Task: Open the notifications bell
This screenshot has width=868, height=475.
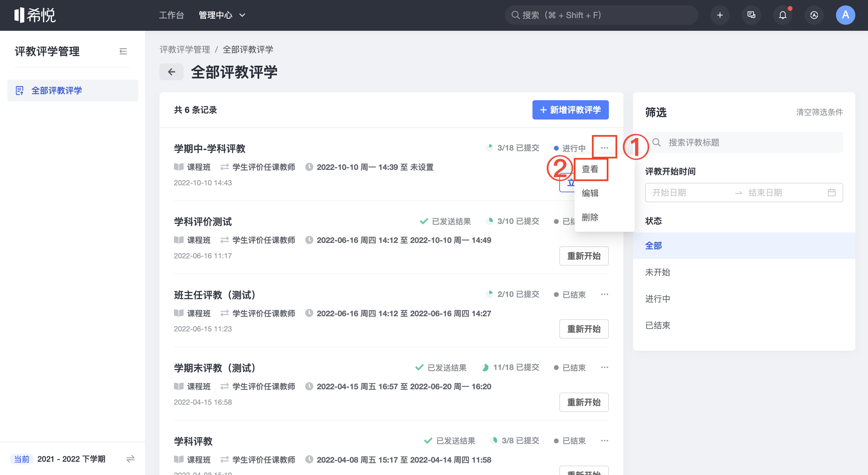Action: (x=783, y=15)
